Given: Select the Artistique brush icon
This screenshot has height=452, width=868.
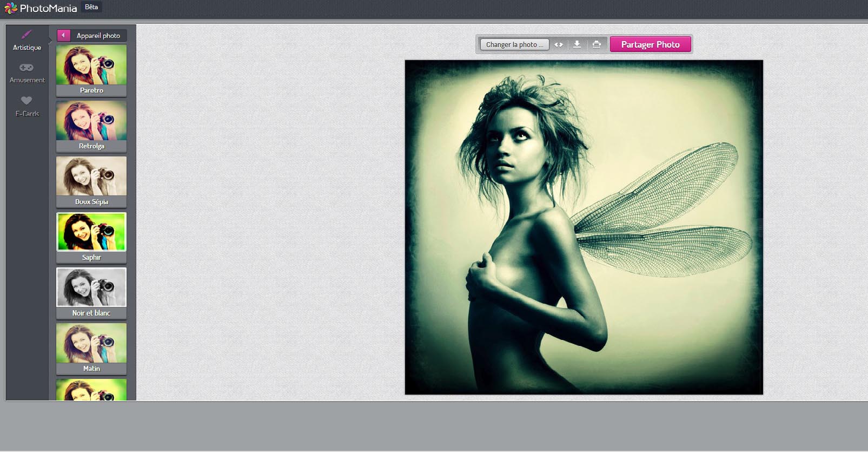Looking at the screenshot, I should pos(26,35).
